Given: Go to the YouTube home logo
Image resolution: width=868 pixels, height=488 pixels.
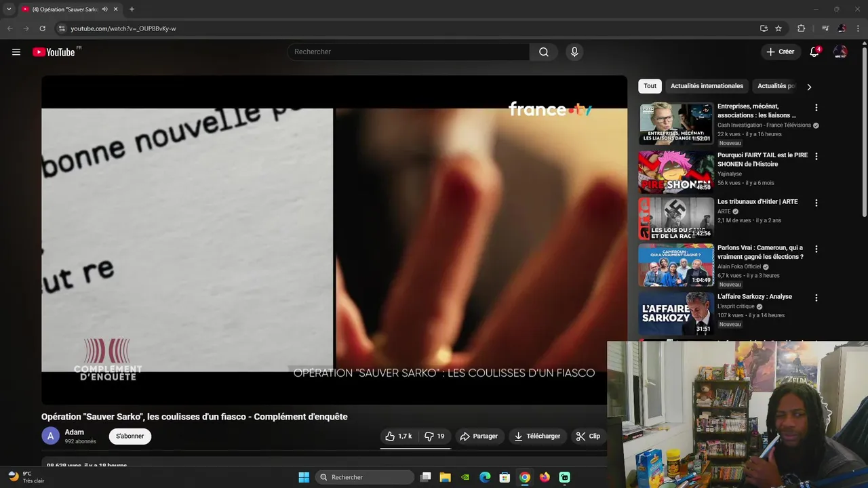Looking at the screenshot, I should [x=54, y=52].
